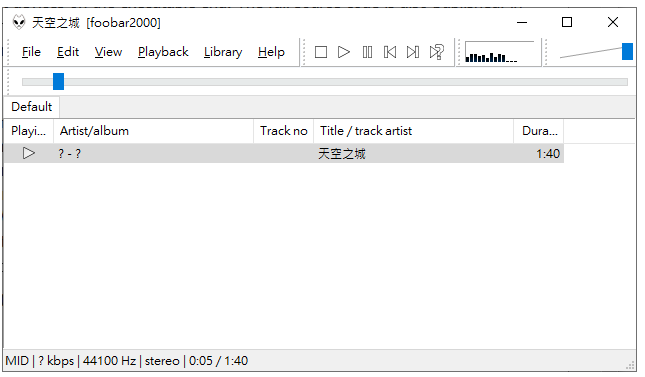Skip to the next track
This screenshot has height=377, width=645.
coord(413,52)
